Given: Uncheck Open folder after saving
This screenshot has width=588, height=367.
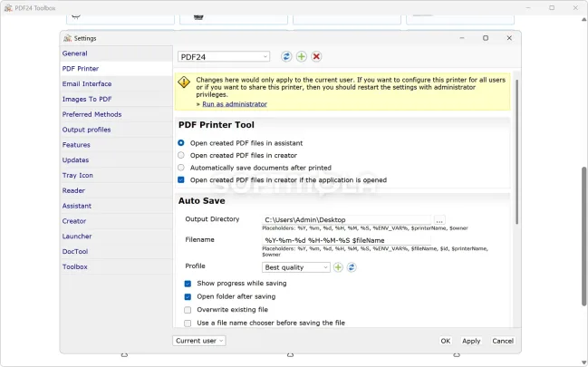Looking at the screenshot, I should 188,297.
